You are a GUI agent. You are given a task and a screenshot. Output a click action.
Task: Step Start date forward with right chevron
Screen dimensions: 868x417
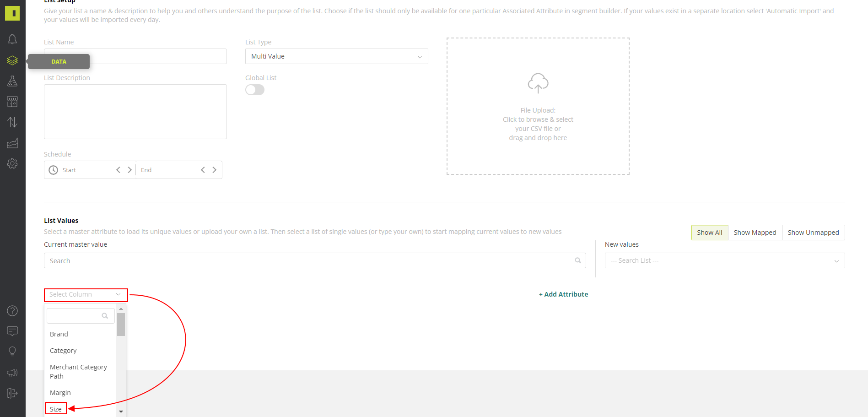click(129, 170)
